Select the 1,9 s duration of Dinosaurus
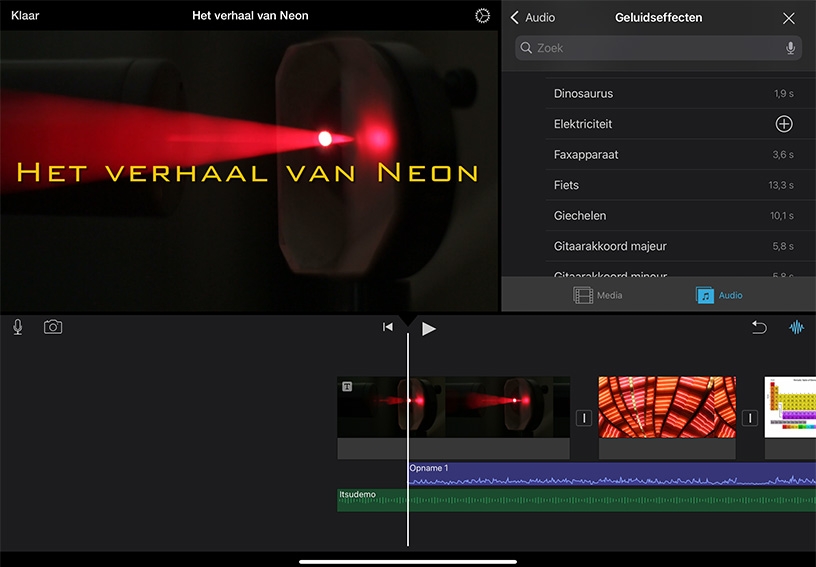Image resolution: width=816 pixels, height=567 pixels. coord(783,94)
